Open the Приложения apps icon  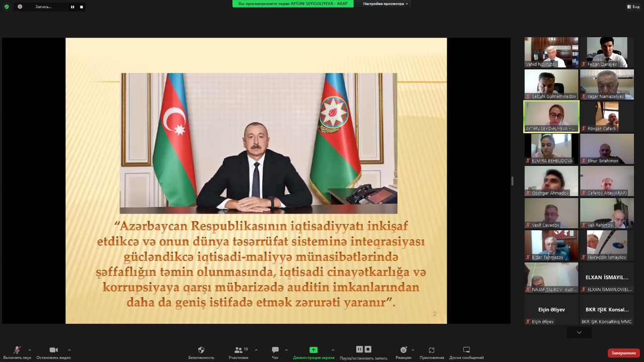click(x=431, y=350)
